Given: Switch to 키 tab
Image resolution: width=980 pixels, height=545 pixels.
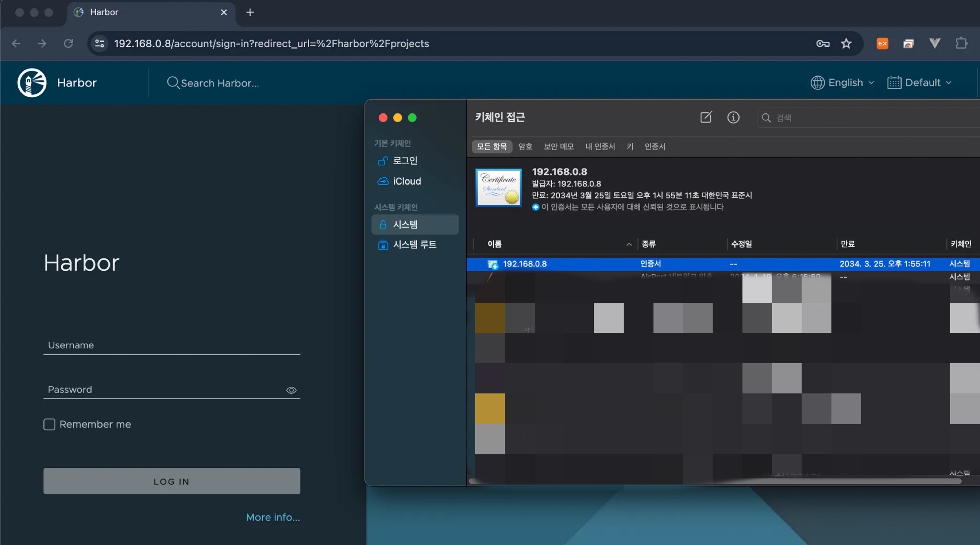Looking at the screenshot, I should pos(630,146).
